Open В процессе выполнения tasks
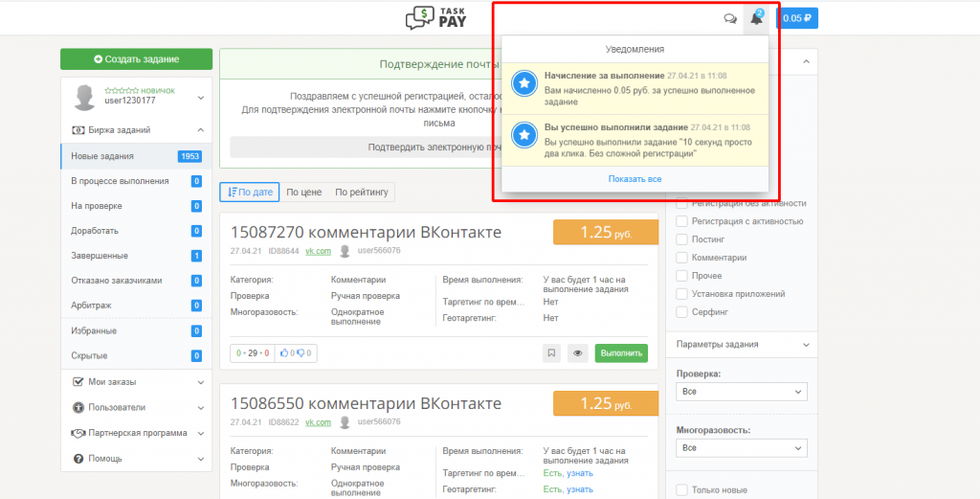The image size is (980, 499). click(x=136, y=181)
